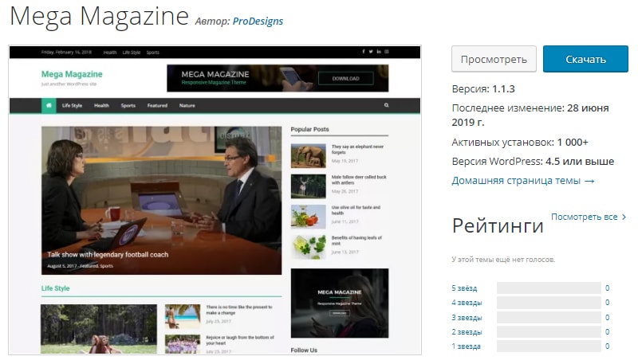The width and height of the screenshot is (638, 364).
Task: Select Featured in preview navigation bar
Action: 157,106
